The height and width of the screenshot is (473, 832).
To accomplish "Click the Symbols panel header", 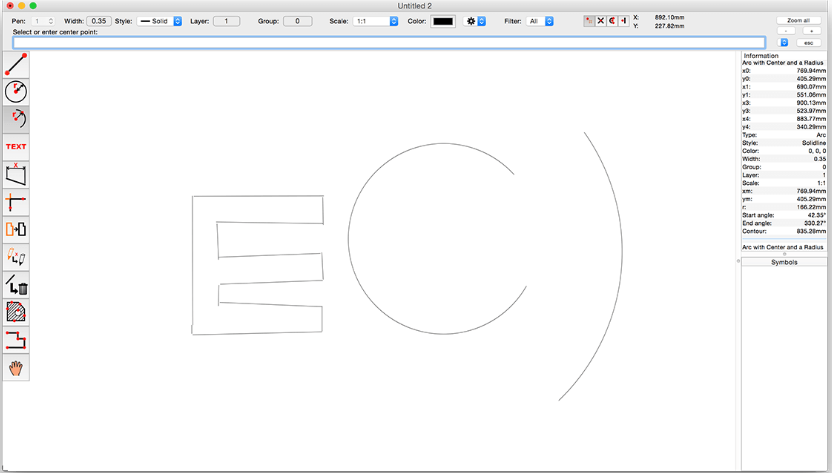I will 784,262.
